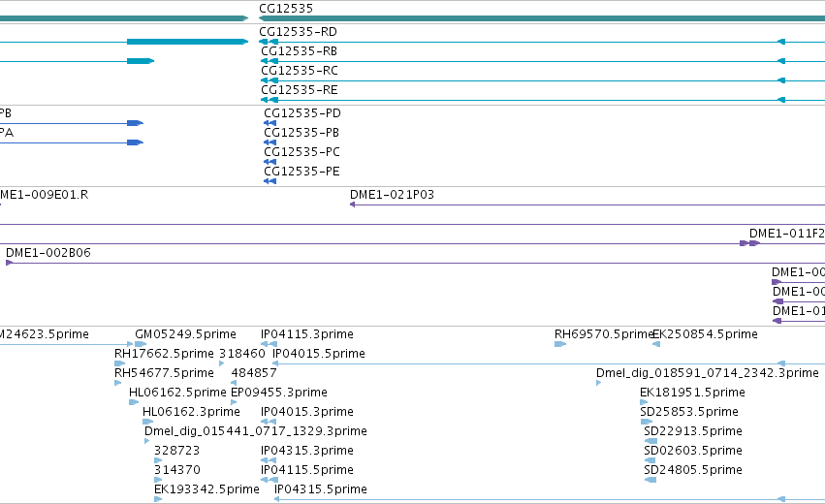
Task: Click the arrow glyph under RH69570.5prime
Action: click(x=560, y=344)
